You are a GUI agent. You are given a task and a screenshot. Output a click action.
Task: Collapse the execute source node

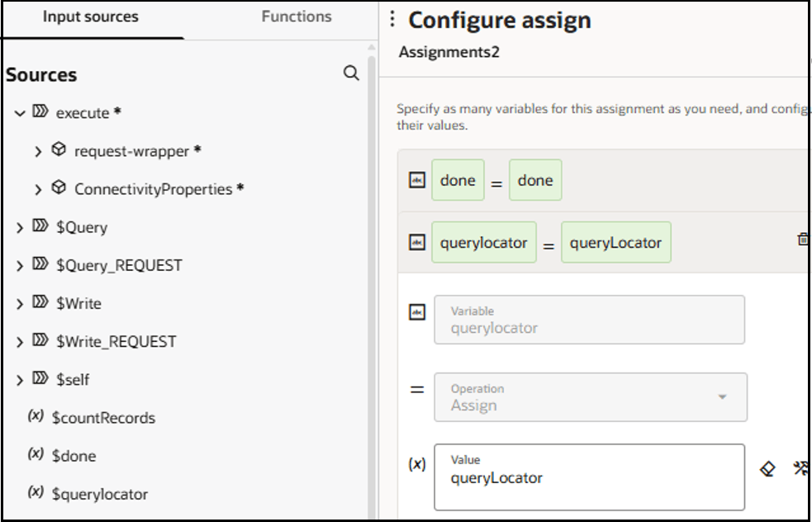coord(20,113)
